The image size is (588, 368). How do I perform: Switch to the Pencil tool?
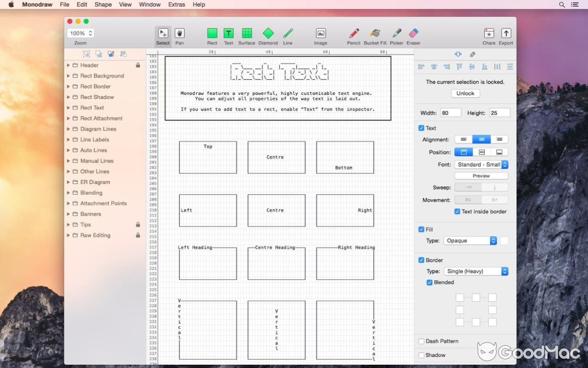[353, 35]
